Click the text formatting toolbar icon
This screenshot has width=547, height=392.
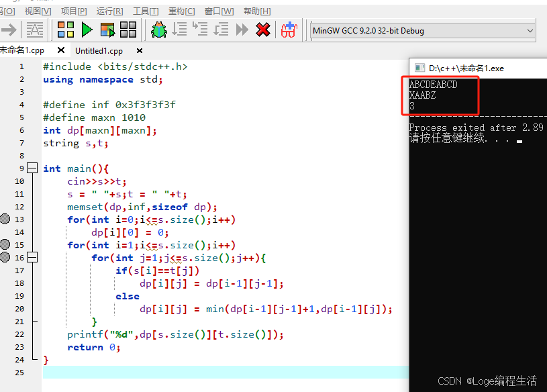pyautogui.click(x=35, y=30)
